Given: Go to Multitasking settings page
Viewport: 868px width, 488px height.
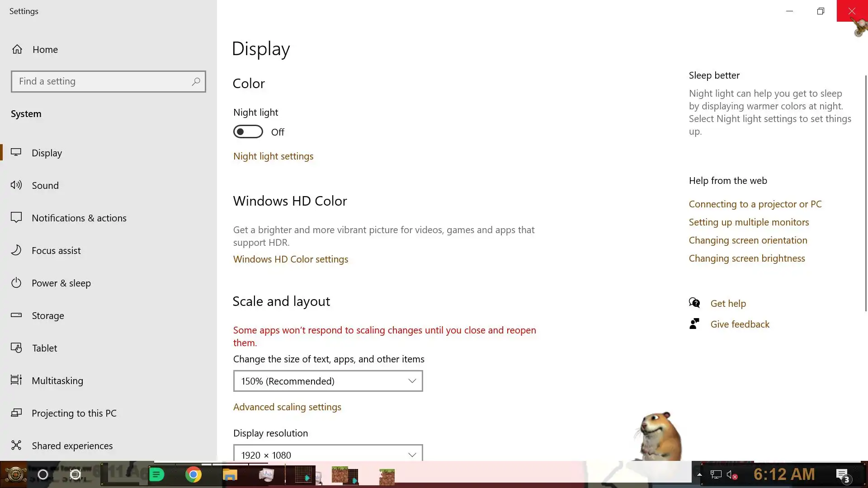Looking at the screenshot, I should pyautogui.click(x=57, y=380).
